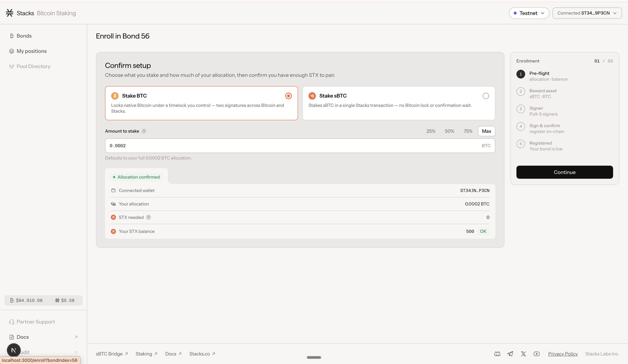Click the STX needed orange token icon
628x364 pixels.
click(x=113, y=217)
